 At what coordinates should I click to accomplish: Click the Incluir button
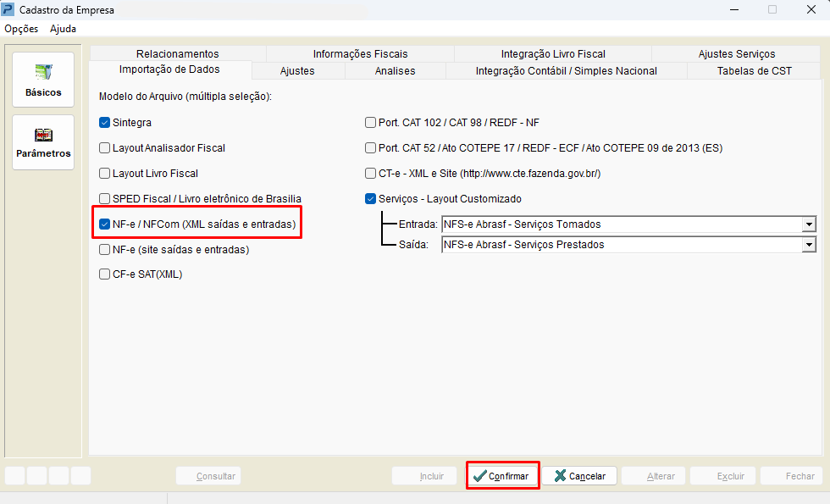[424, 476]
